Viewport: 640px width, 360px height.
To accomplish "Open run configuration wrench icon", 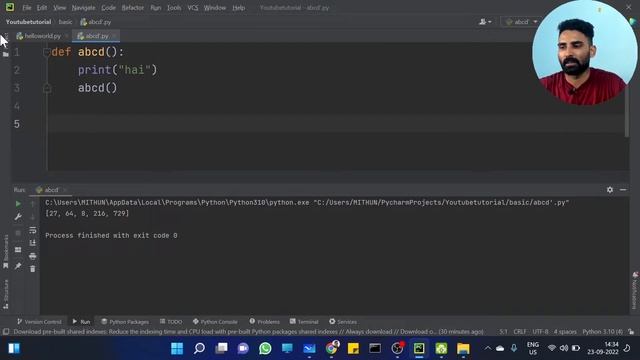I will click(18, 217).
